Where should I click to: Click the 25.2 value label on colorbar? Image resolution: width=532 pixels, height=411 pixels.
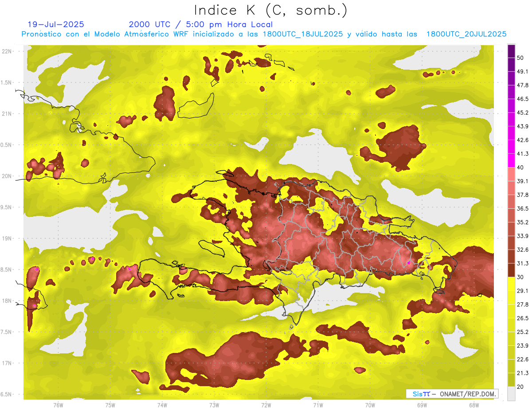(x=523, y=332)
